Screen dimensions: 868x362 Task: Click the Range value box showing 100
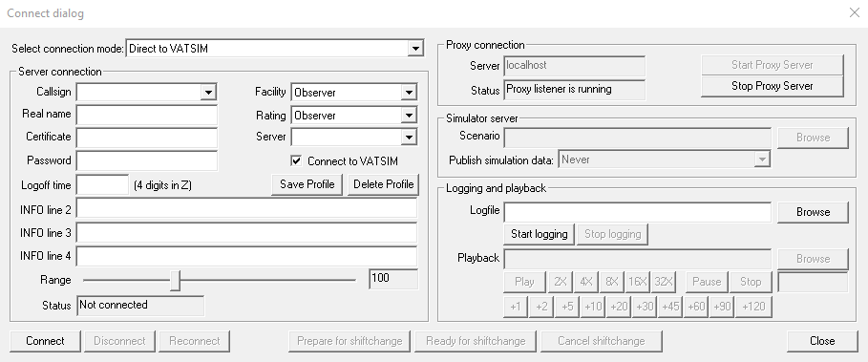(x=393, y=279)
